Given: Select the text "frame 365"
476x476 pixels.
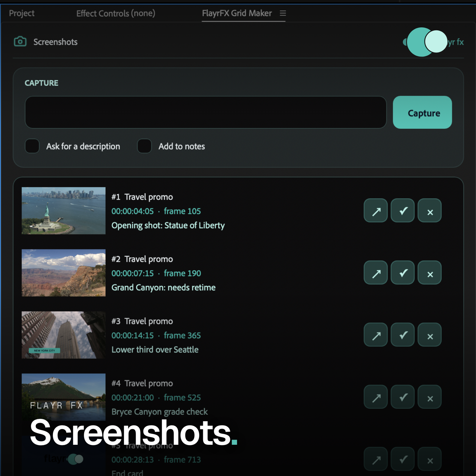Looking at the screenshot, I should coord(182,336).
